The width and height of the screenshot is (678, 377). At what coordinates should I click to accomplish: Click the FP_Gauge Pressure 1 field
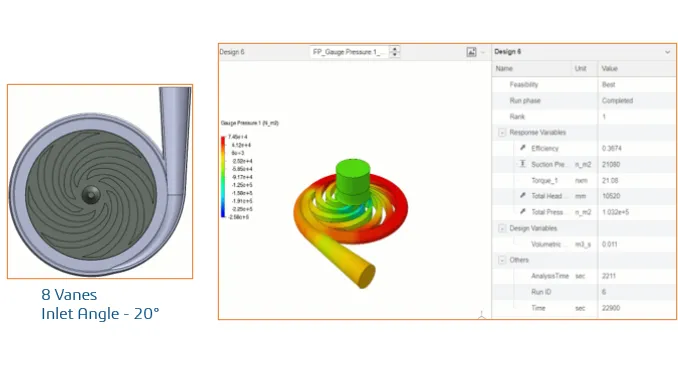click(x=349, y=52)
